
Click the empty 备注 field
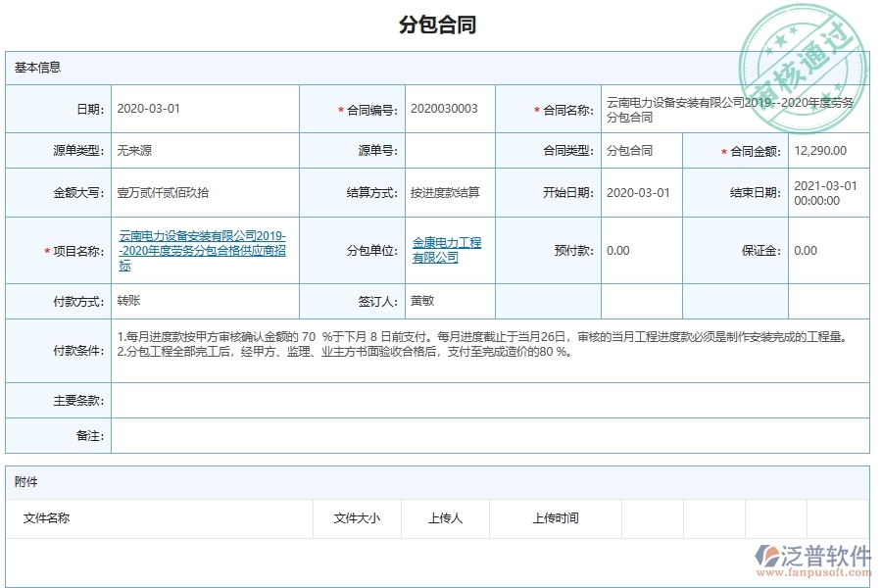pos(489,435)
